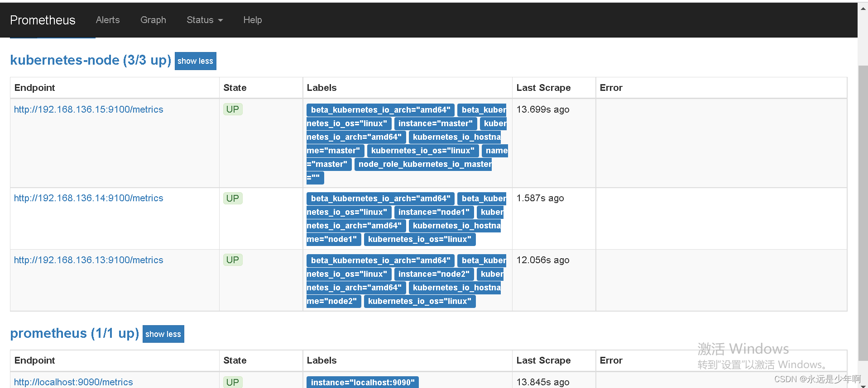Click UP state badge for 192.168.136.13

click(x=233, y=260)
